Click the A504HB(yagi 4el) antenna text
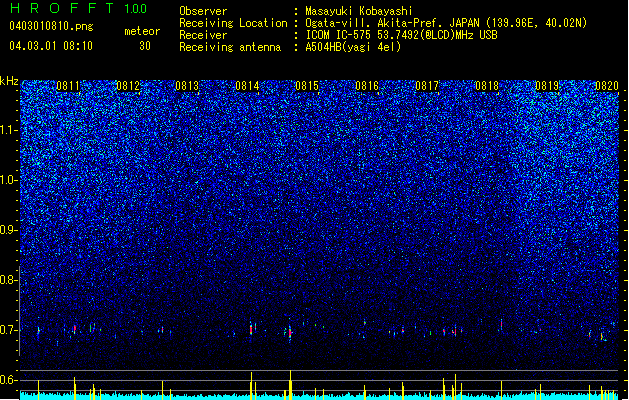The image size is (629, 400). click(353, 47)
